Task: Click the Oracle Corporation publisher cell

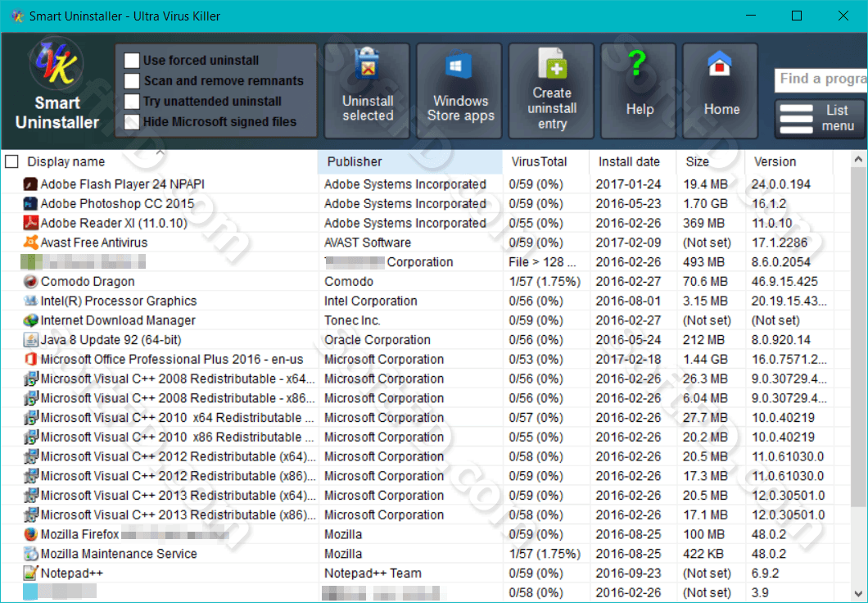Action: point(377,339)
